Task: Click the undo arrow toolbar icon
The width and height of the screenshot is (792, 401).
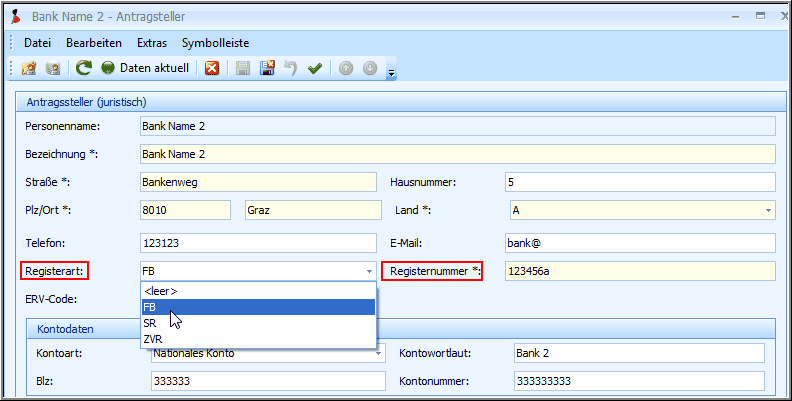Action: pos(291,68)
